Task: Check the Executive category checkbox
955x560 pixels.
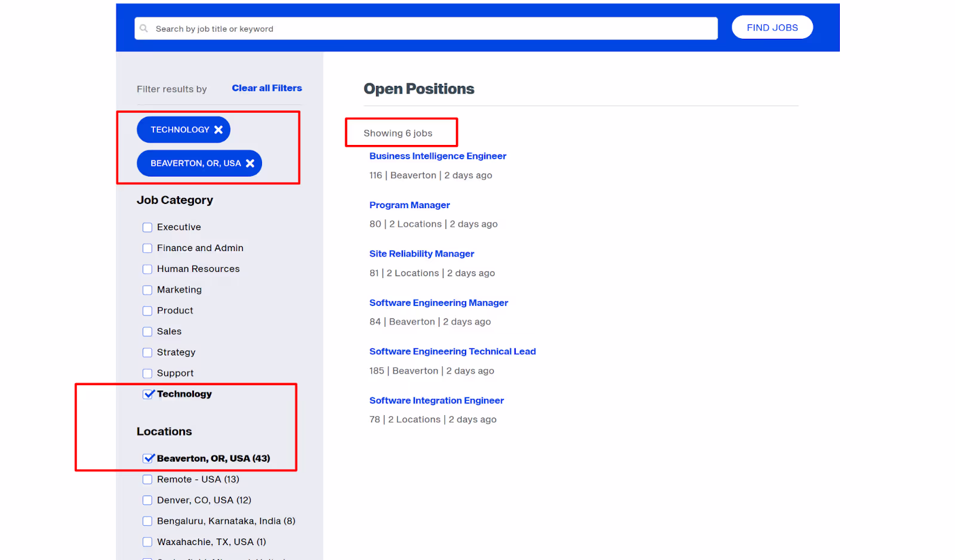Action: coord(147,227)
